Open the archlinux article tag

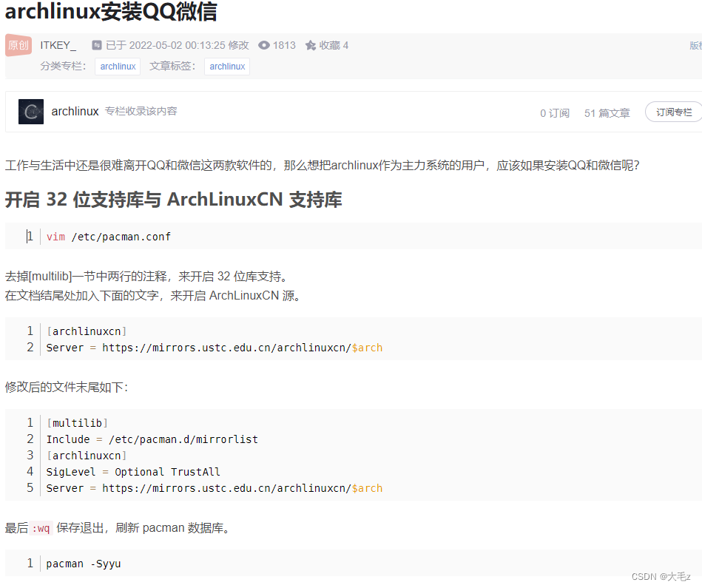(227, 67)
